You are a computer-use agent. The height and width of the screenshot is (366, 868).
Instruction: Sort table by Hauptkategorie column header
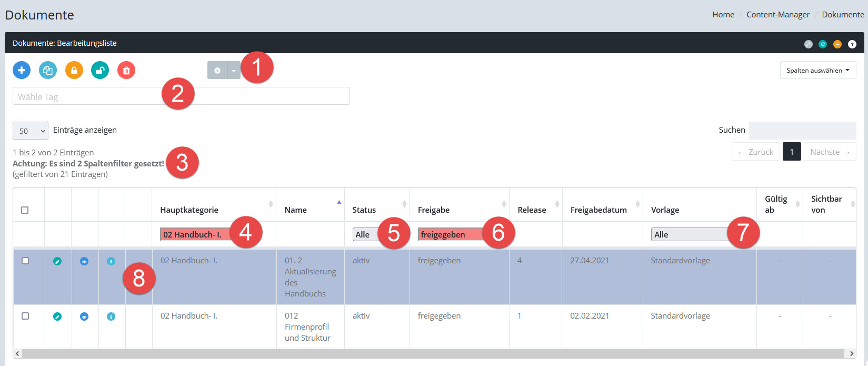tap(189, 210)
